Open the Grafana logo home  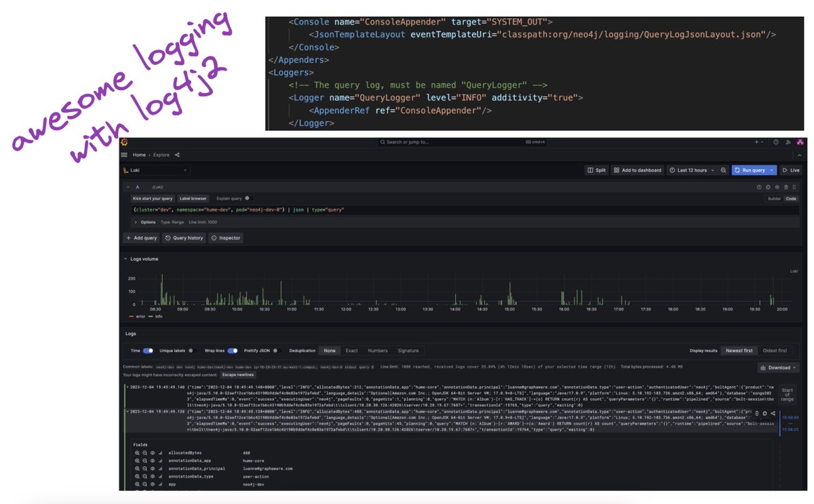(x=124, y=142)
